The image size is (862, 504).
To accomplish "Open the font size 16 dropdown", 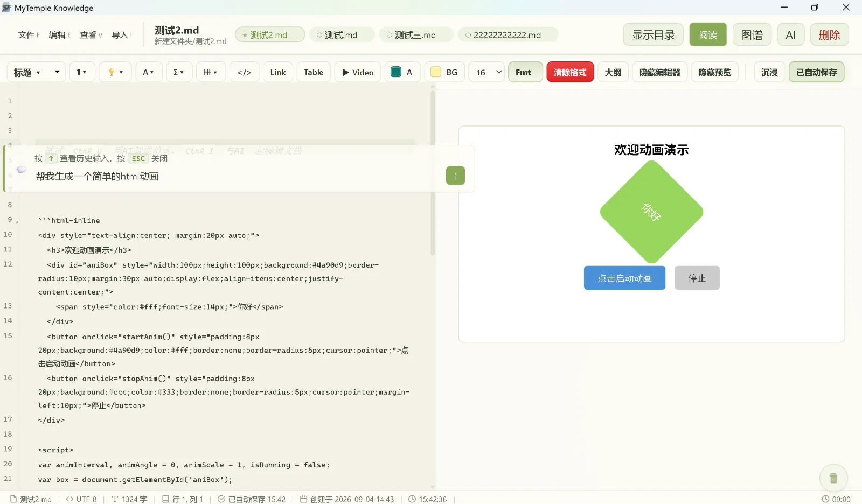I will click(486, 72).
